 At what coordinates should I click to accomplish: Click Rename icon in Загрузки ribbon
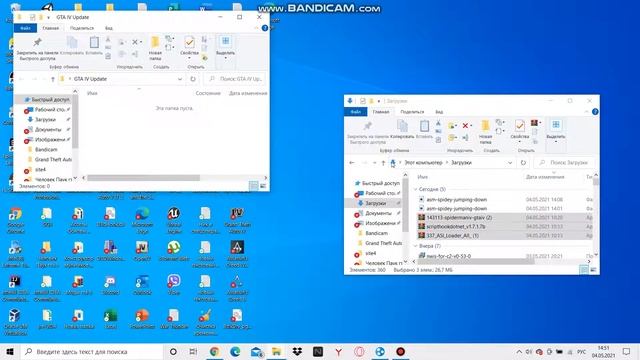pos(465,138)
